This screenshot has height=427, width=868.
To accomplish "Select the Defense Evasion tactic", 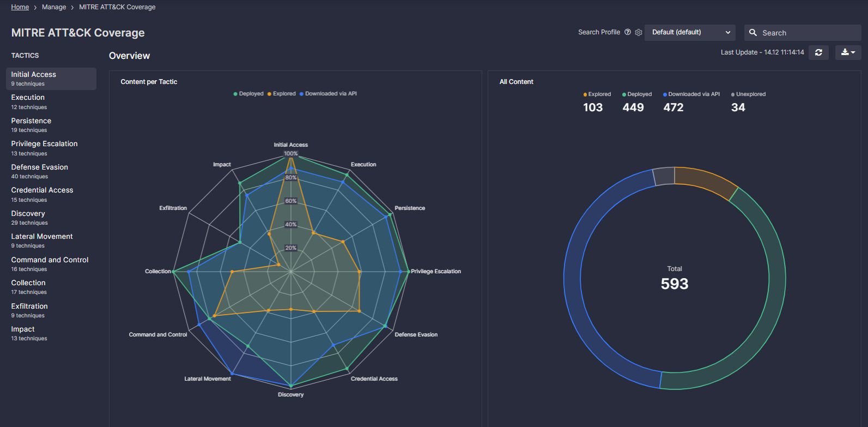I will point(51,171).
